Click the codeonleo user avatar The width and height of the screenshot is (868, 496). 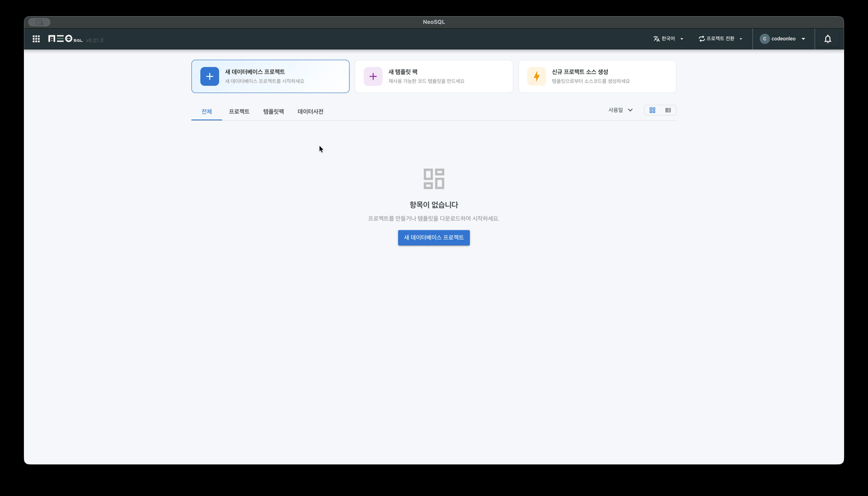(764, 39)
